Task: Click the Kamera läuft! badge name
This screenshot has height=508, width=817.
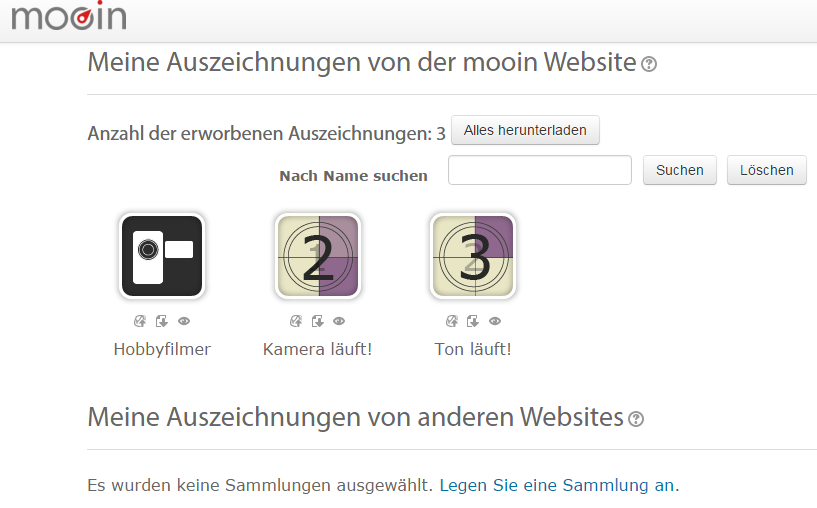Action: tap(317, 349)
